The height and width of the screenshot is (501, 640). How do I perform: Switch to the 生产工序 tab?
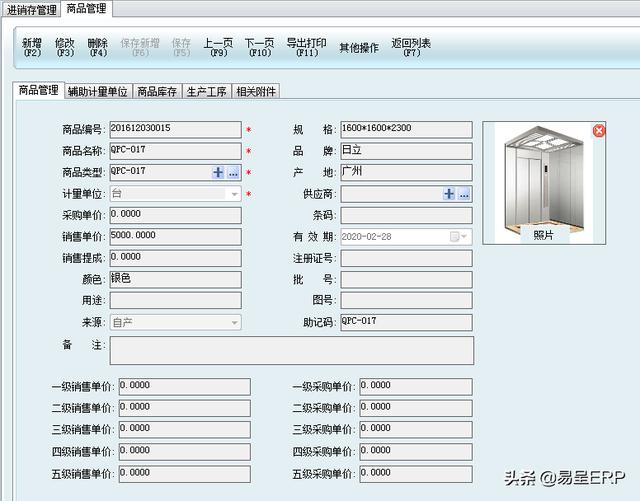pyautogui.click(x=206, y=92)
